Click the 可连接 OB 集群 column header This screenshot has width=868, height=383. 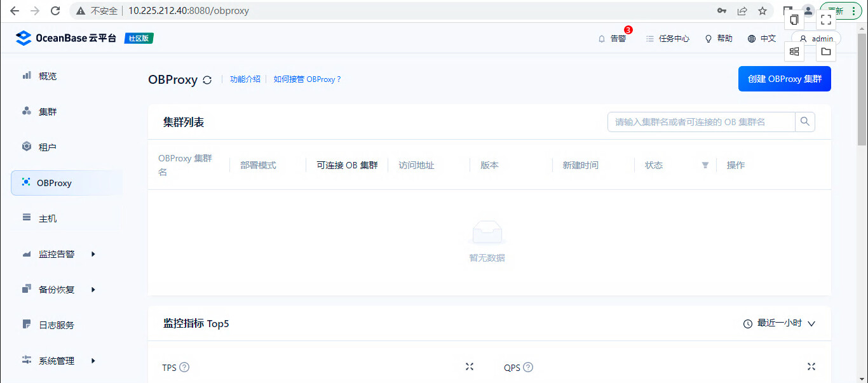click(347, 165)
